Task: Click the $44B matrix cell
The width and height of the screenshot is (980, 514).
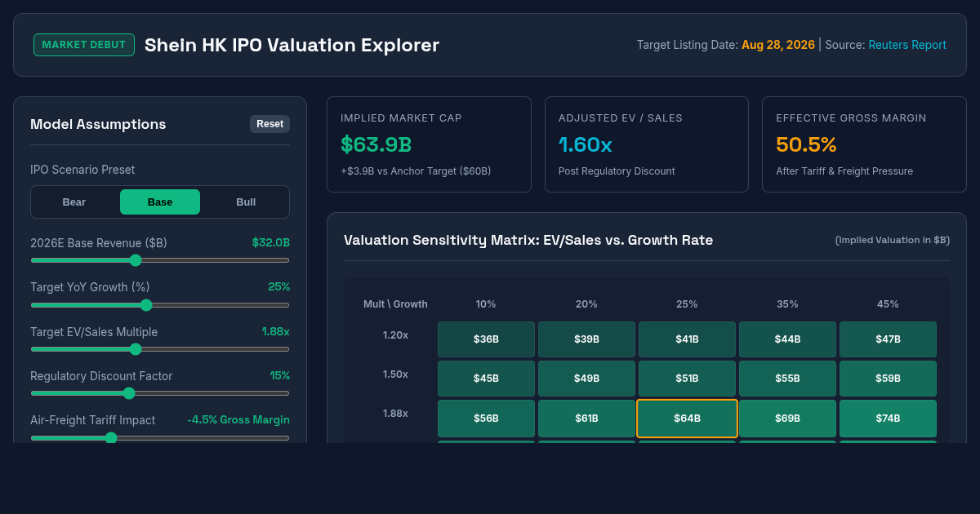Action: (x=787, y=339)
